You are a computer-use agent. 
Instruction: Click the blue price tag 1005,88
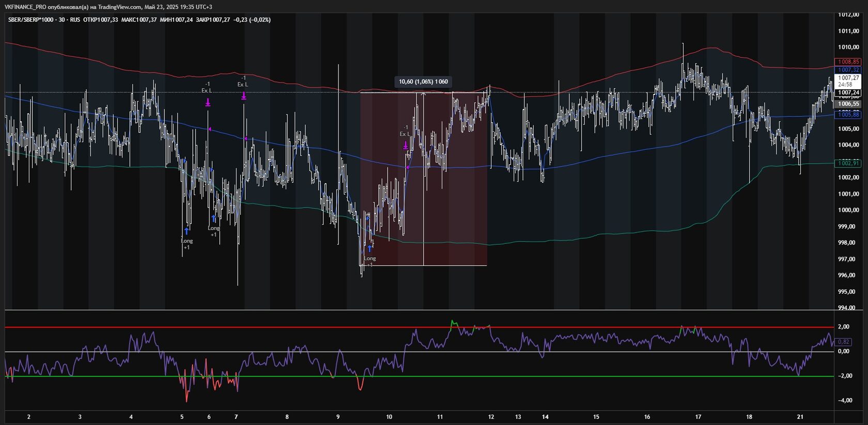tap(848, 115)
